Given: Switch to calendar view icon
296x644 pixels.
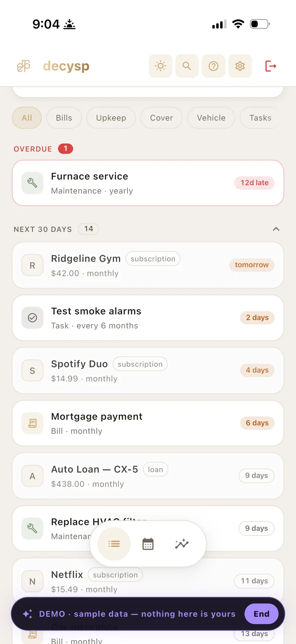Looking at the screenshot, I should point(148,544).
